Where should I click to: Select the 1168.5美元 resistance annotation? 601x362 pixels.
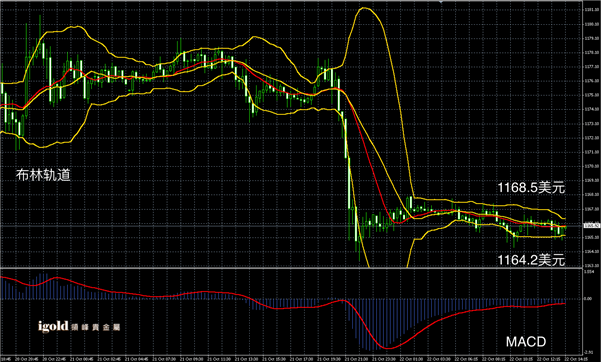click(x=531, y=188)
